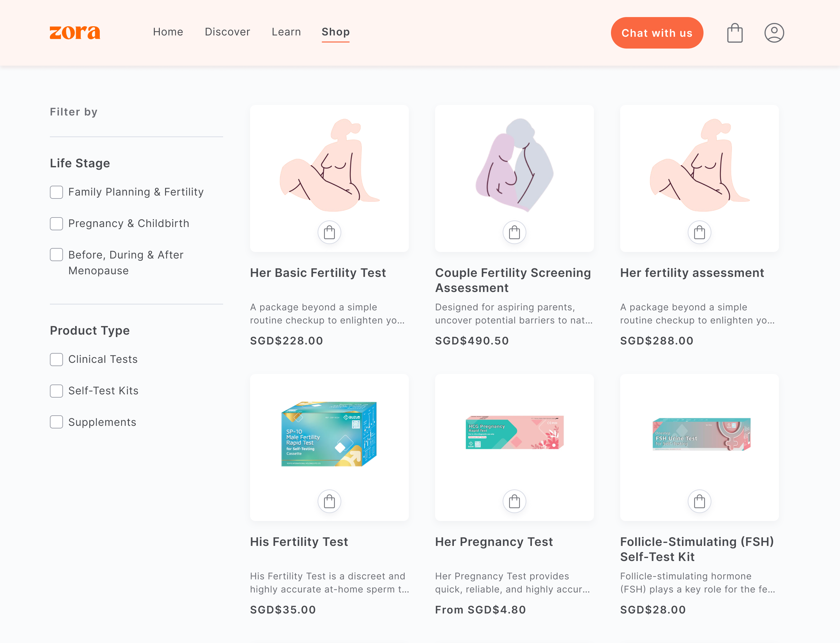Check Before During & After Menopause filter
Viewport: 840px width, 643px height.
(x=57, y=255)
